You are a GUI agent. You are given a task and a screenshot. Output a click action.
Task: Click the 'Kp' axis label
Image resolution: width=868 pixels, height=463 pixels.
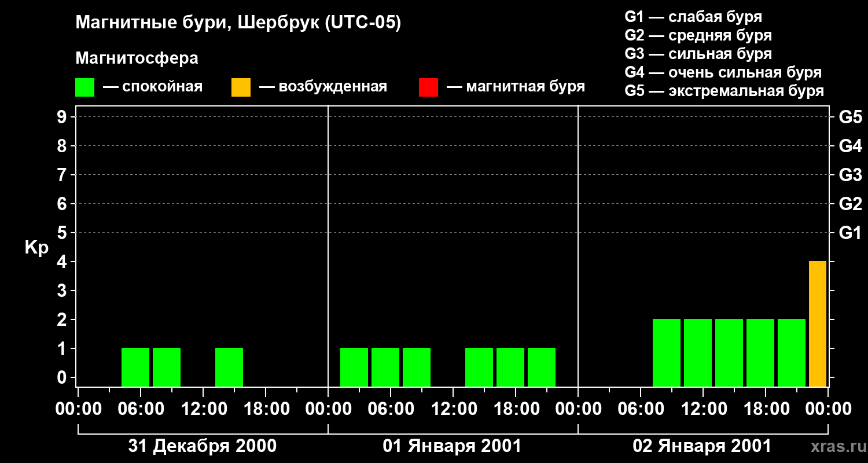point(36,248)
